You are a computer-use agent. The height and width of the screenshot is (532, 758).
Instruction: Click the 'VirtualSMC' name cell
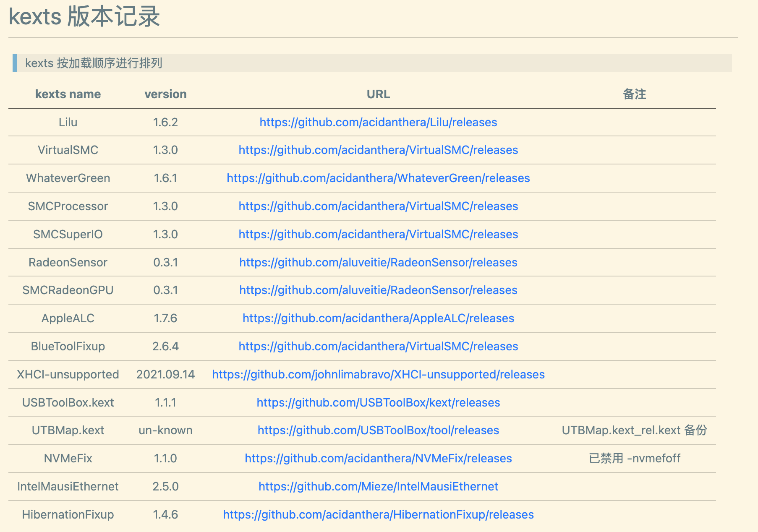click(x=68, y=150)
